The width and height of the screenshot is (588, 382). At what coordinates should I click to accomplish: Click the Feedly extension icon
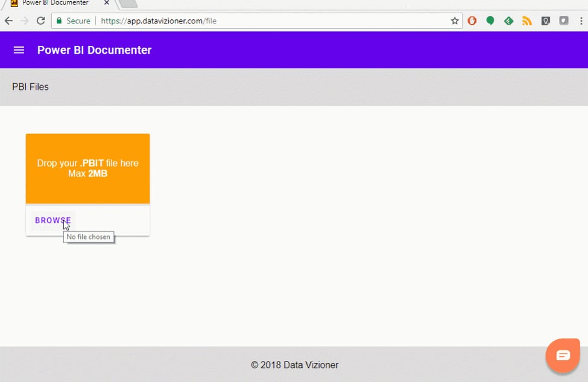click(x=508, y=21)
